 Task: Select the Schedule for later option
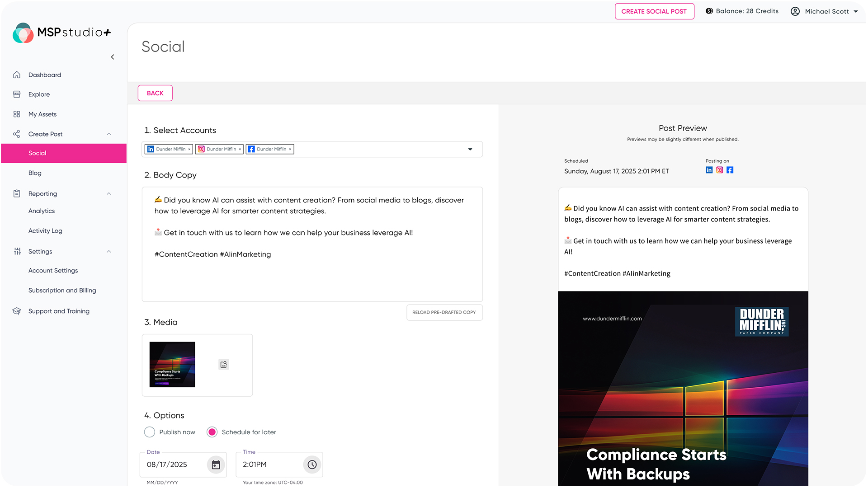[x=212, y=432]
